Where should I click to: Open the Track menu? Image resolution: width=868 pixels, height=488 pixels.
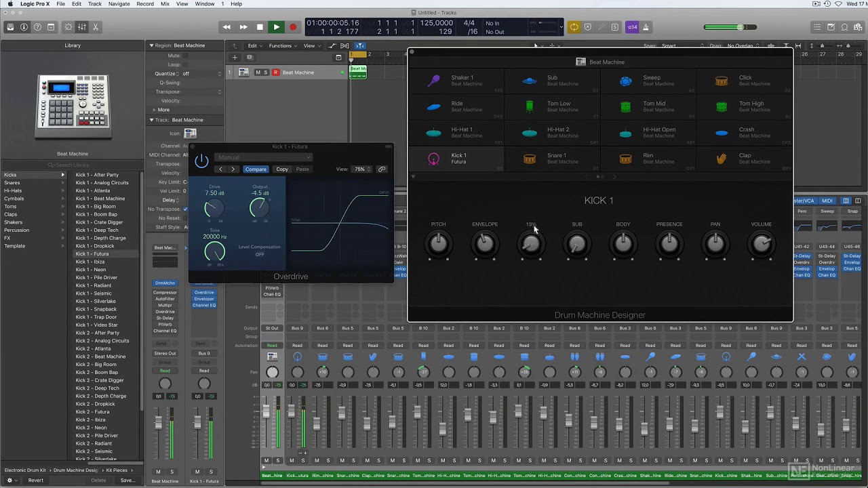click(95, 4)
